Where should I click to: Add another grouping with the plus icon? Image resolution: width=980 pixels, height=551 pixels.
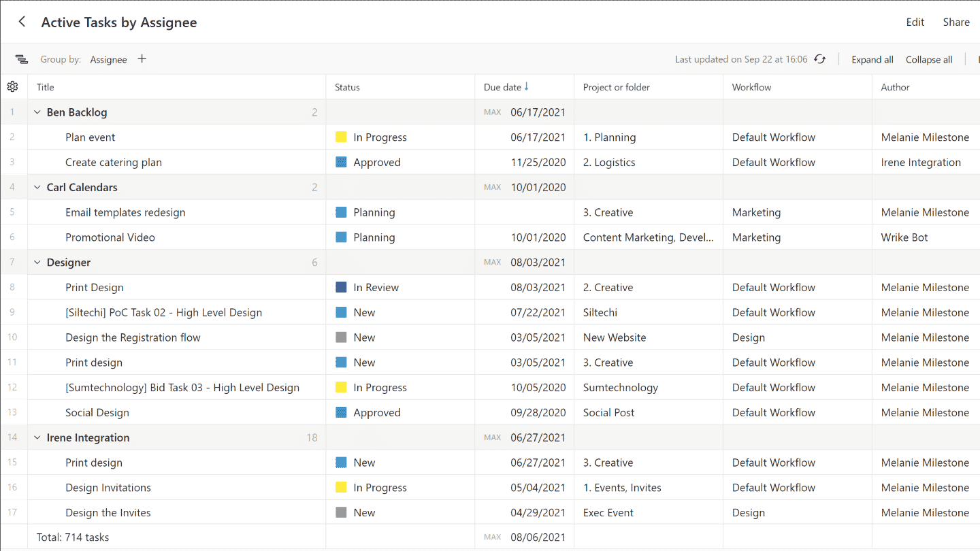pos(142,59)
